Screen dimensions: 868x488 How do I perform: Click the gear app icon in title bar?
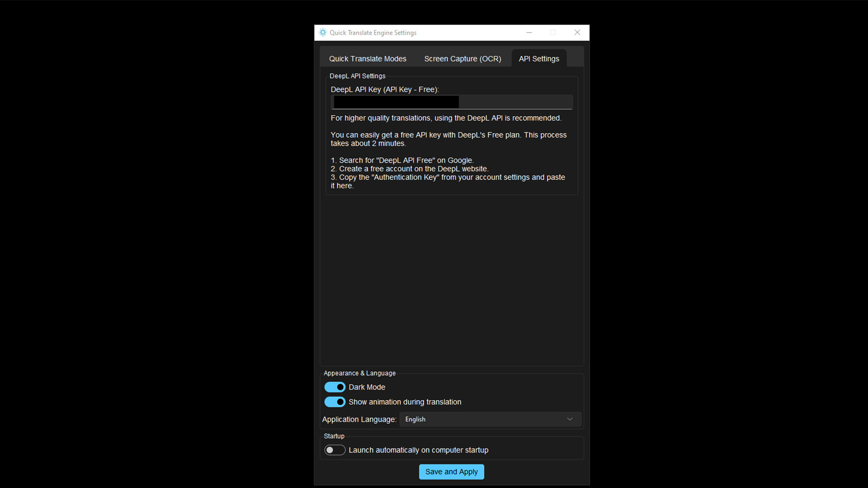pyautogui.click(x=323, y=33)
